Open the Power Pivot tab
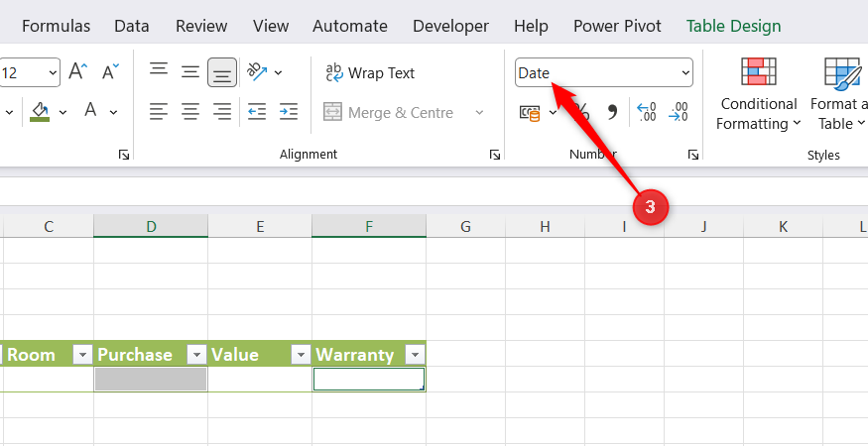This screenshot has width=868, height=446. (617, 26)
